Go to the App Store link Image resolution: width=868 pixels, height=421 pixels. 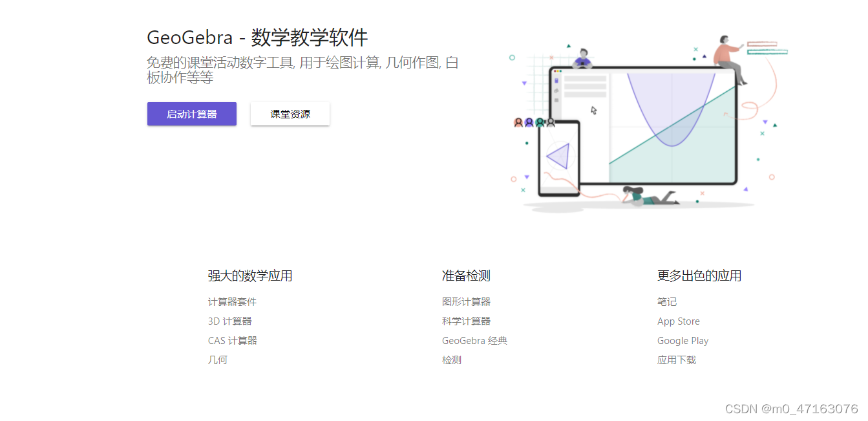click(x=678, y=321)
